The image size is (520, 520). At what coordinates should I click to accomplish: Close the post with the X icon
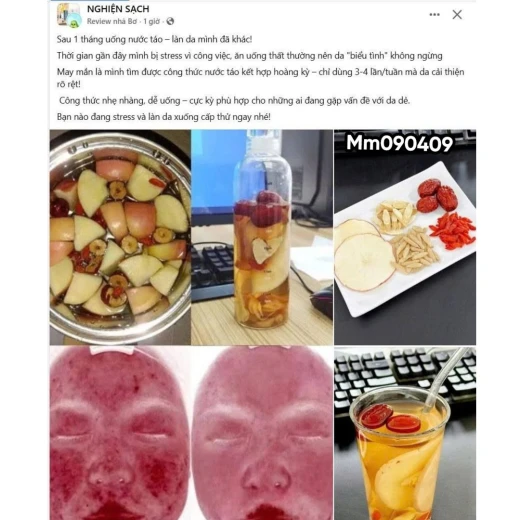coord(457,14)
